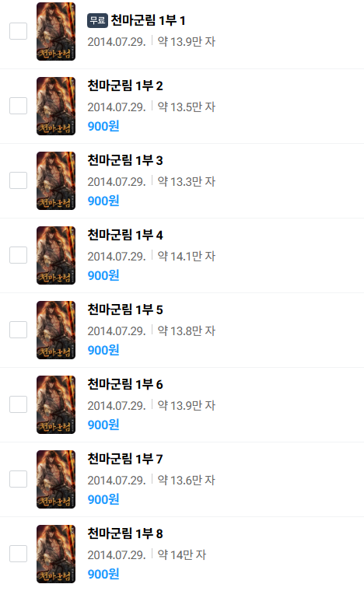Check the 천마군림 1부 7 selection box

18,479
